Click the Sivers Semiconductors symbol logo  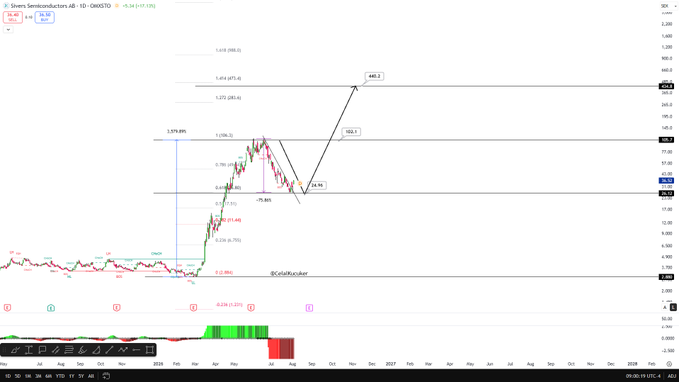pos(6,6)
